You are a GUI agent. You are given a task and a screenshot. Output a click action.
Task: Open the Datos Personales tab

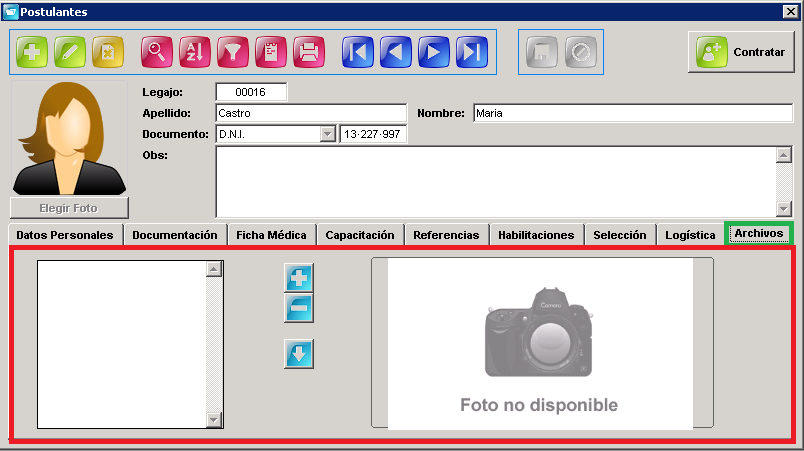tap(65, 235)
